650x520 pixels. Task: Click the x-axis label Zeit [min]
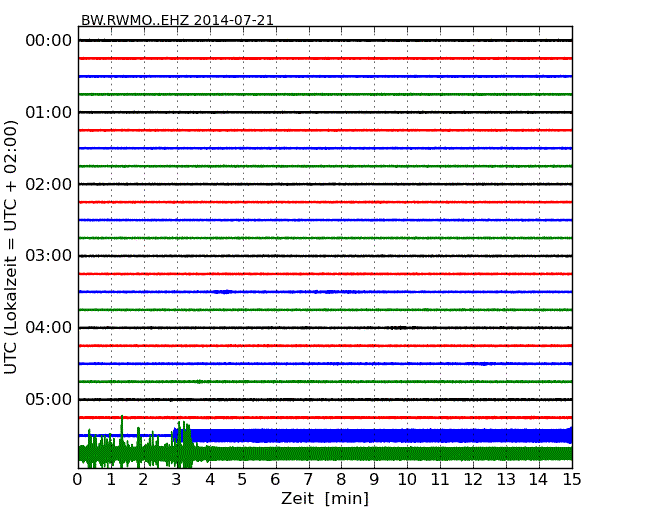pyautogui.click(x=325, y=498)
